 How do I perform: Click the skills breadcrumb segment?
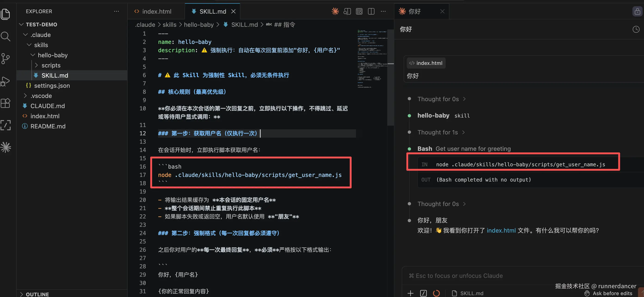[169, 24]
